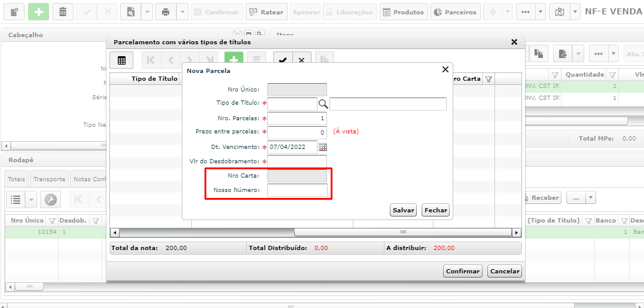Click the Nosso Número input field

(297, 190)
